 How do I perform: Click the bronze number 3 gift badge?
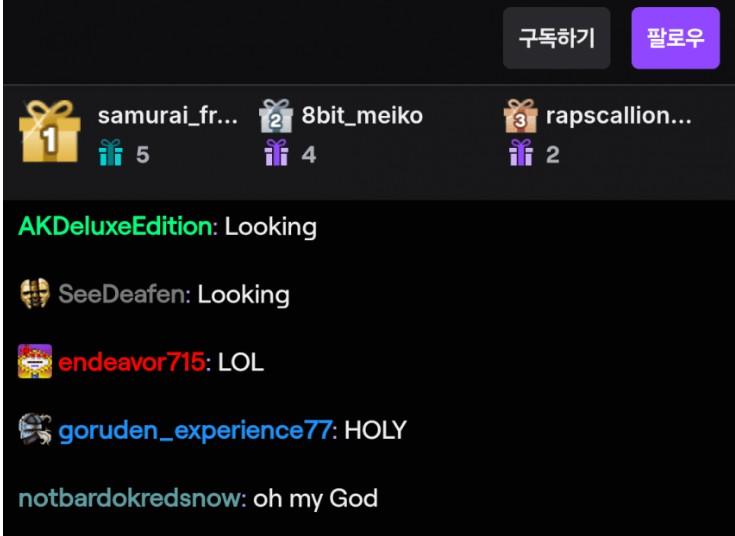pyautogui.click(x=520, y=115)
